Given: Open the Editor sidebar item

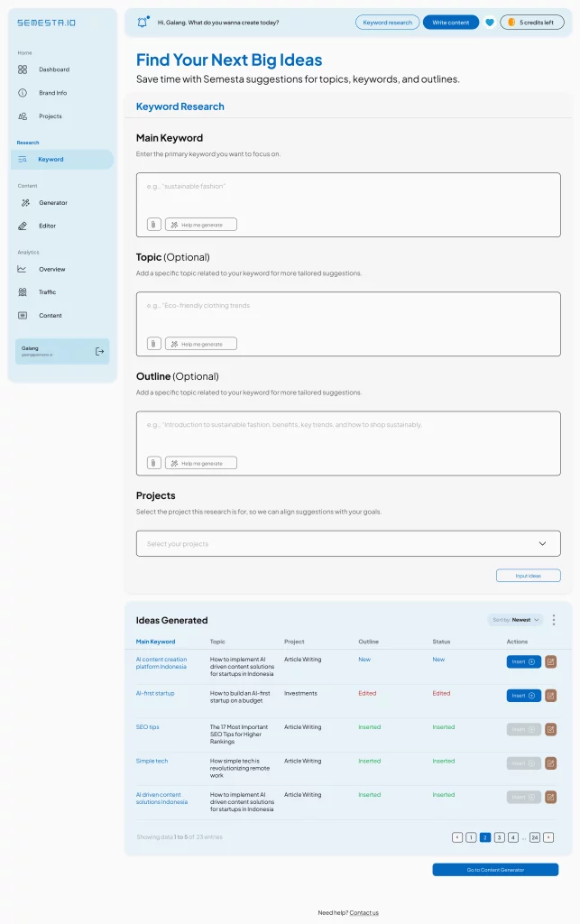Looking at the screenshot, I should [47, 226].
